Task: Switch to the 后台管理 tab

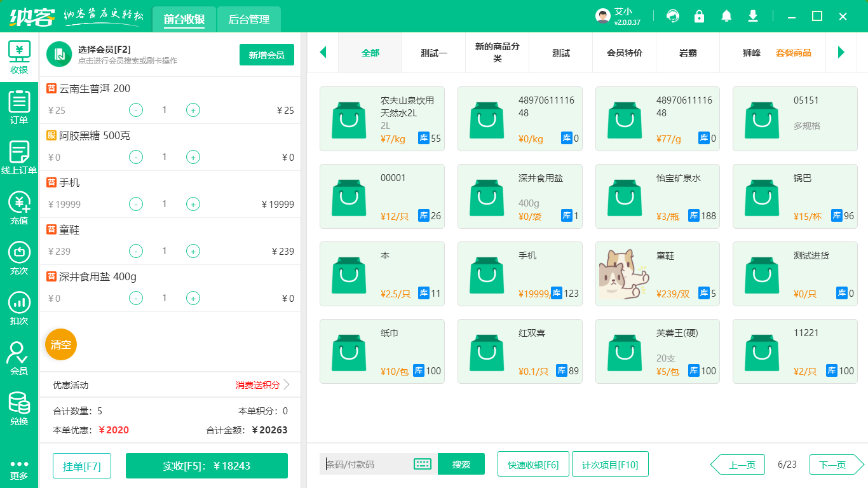Action: point(248,19)
